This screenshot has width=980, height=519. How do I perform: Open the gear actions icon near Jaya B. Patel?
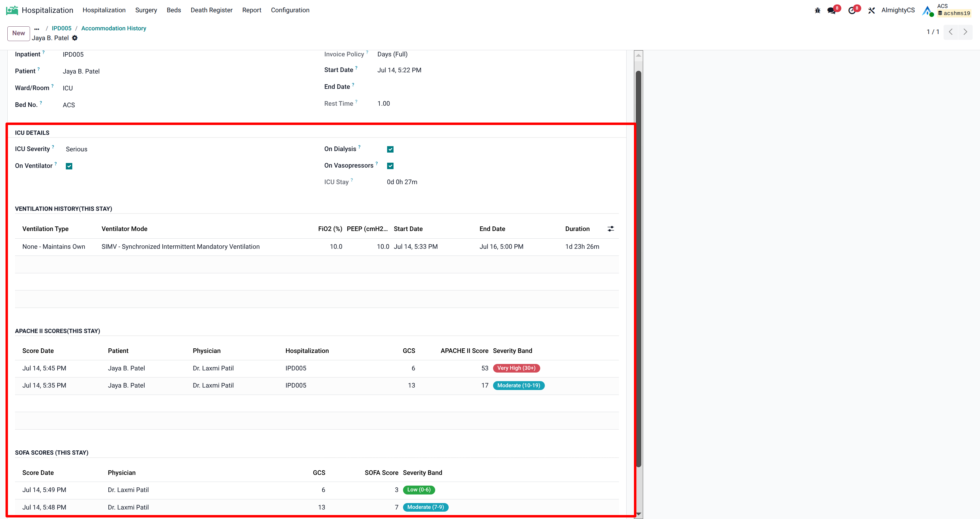75,38
